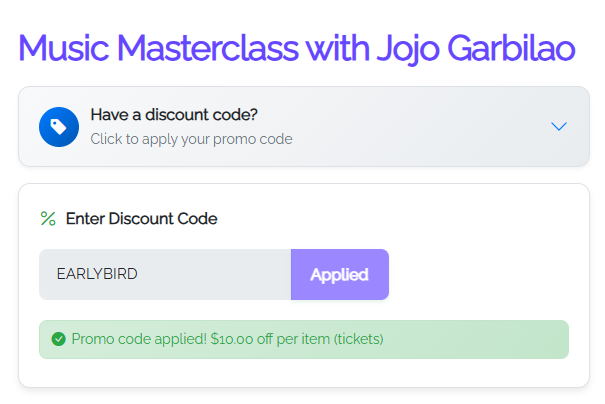Click the green checkmark success icon

pos(59,339)
